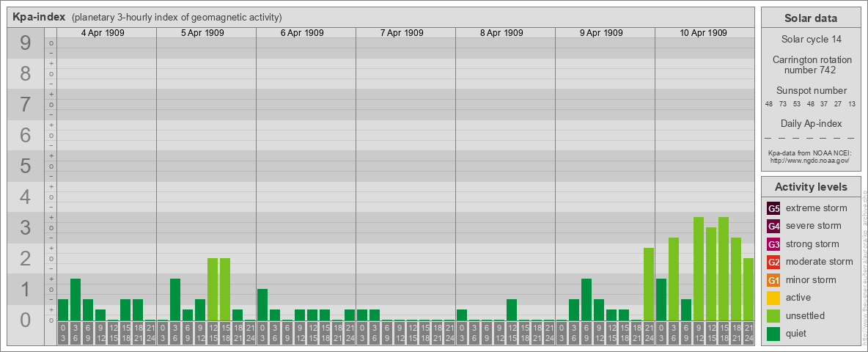This screenshot has height=352, width=868.
Task: Click the Daily Ap-index label
Action: point(811,123)
